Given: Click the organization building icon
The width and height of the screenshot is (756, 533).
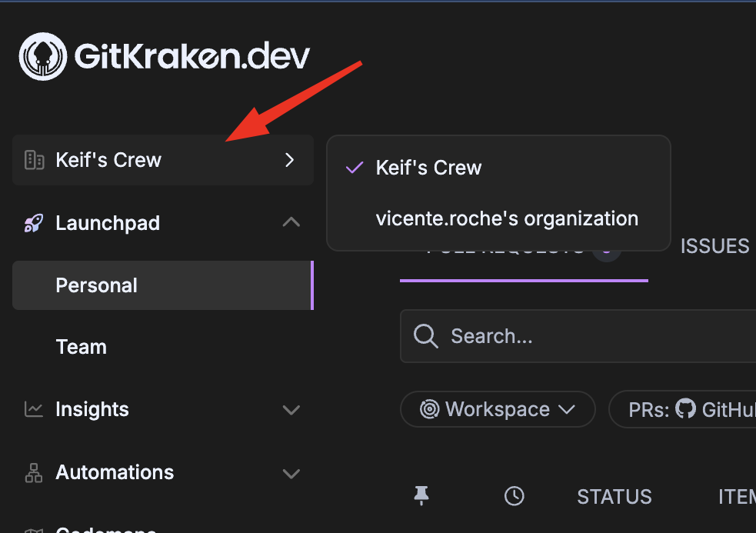Looking at the screenshot, I should [35, 160].
